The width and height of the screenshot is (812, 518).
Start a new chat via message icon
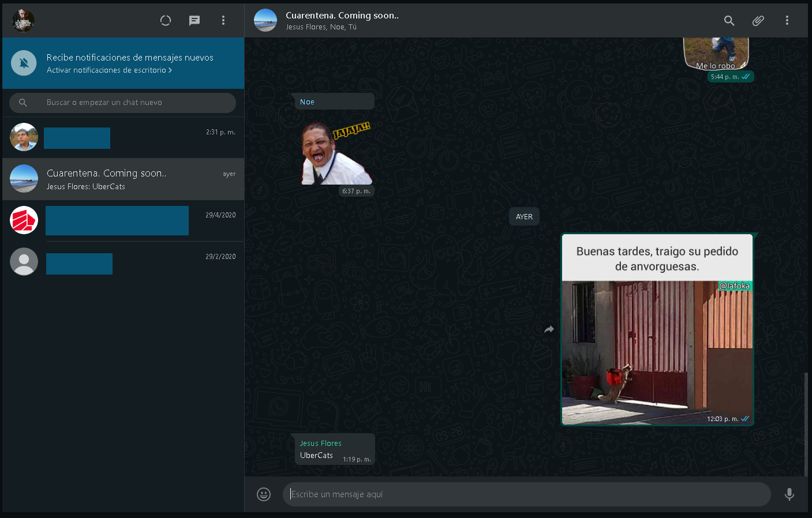194,21
